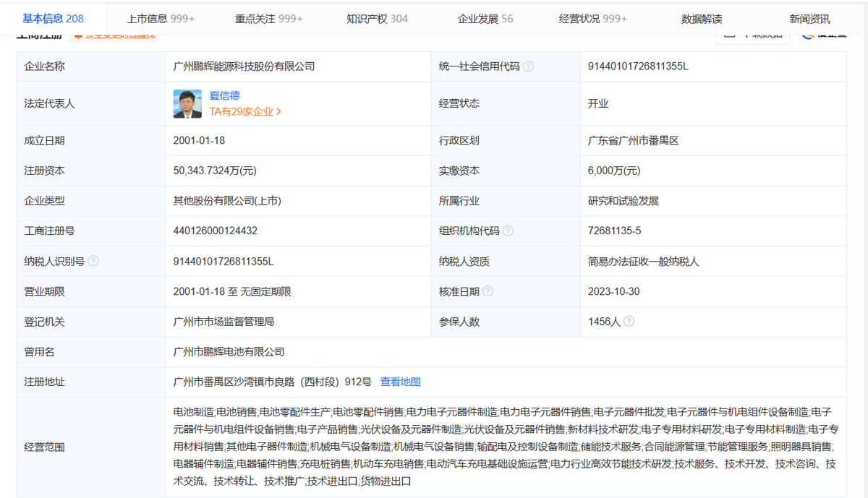868x498 pixels.
Task: Open the 企业发展 56 tab
Action: click(485, 19)
